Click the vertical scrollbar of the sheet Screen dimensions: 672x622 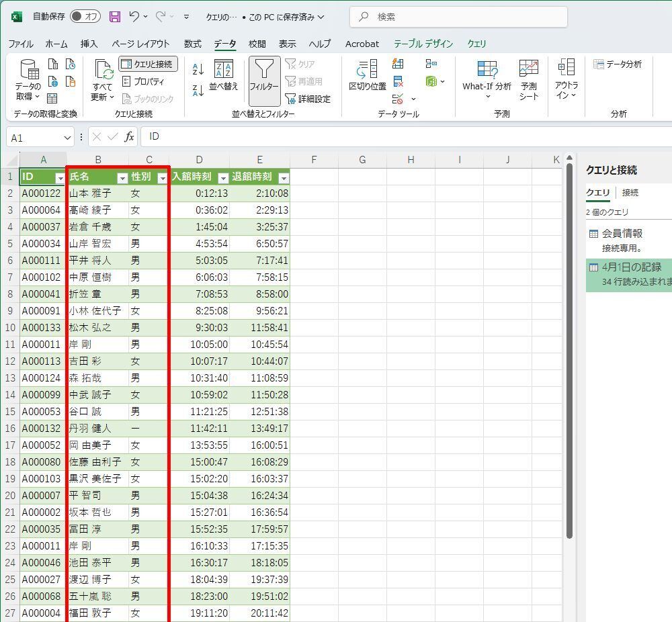[569, 351]
